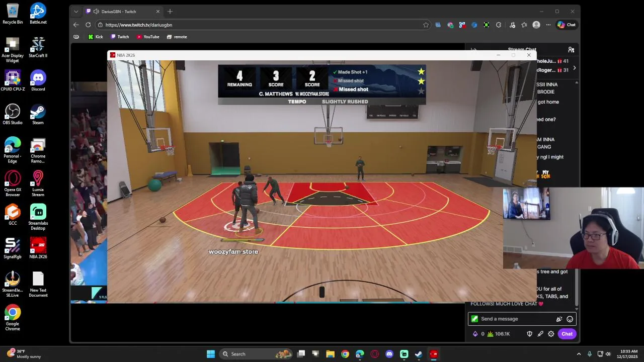Open the Discord desktop shortcut
The width and height of the screenshot is (644, 362).
tap(38, 80)
